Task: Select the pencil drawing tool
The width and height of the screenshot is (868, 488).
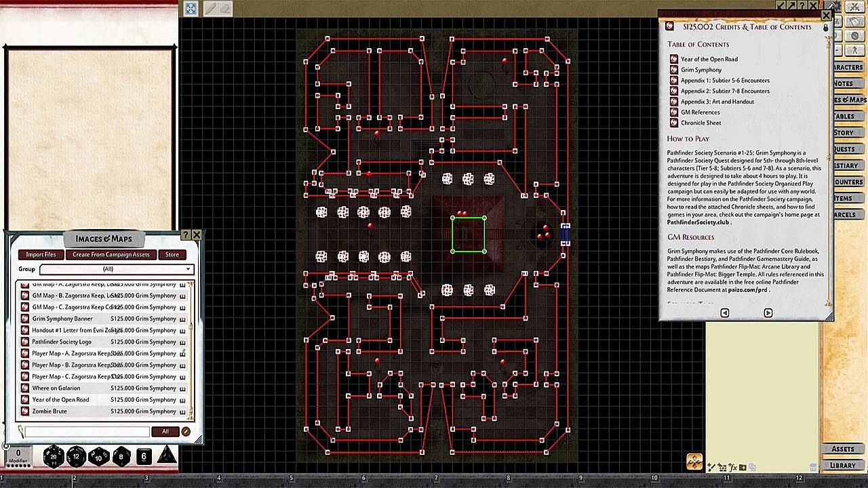Action: [210, 9]
